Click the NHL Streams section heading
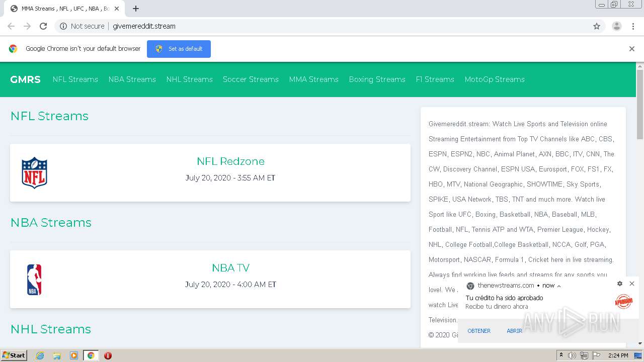This screenshot has height=362, width=644. [x=51, y=329]
